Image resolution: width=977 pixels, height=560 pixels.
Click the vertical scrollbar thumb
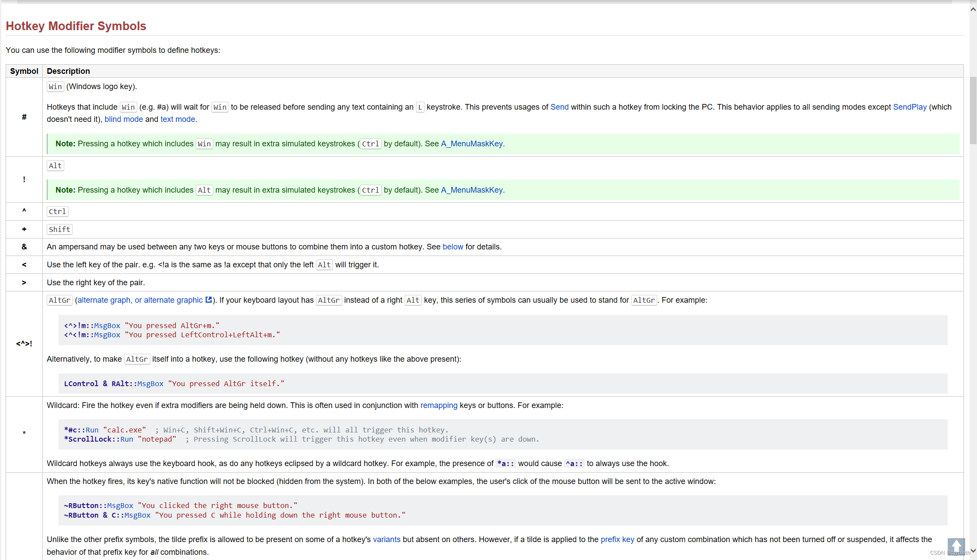pos(973,110)
